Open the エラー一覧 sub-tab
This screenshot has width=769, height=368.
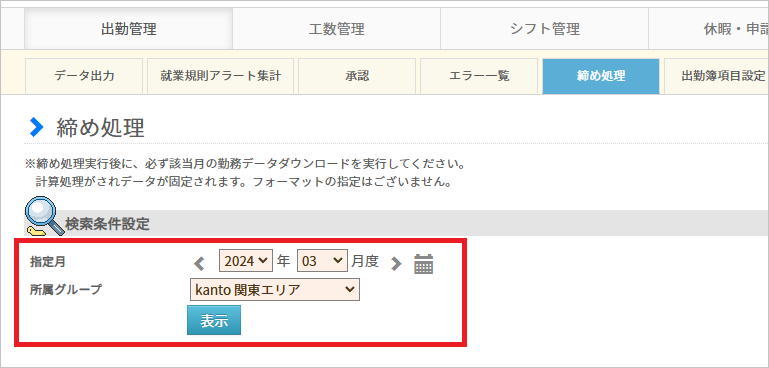click(479, 76)
